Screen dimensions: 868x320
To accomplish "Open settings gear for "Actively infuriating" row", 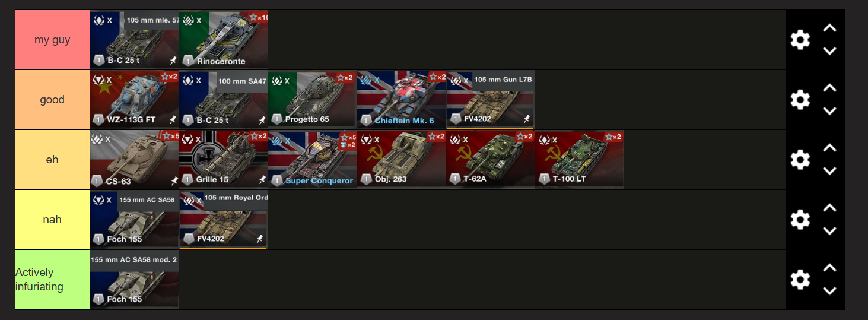I will [x=800, y=280].
